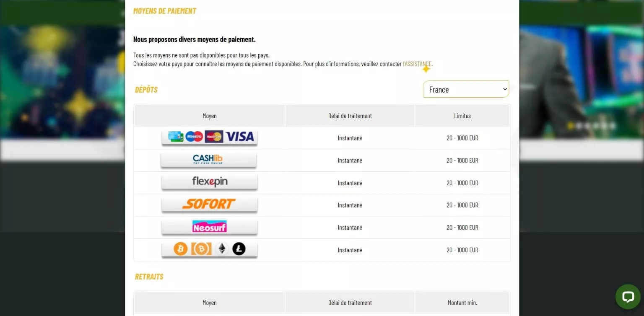Click the Limites column header
The image size is (644, 316).
[462, 116]
